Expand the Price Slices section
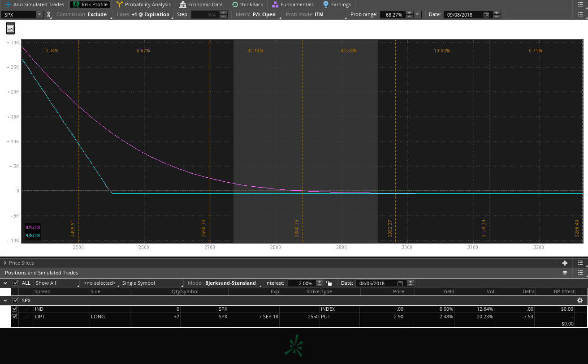The image size is (588, 364). coord(5,263)
